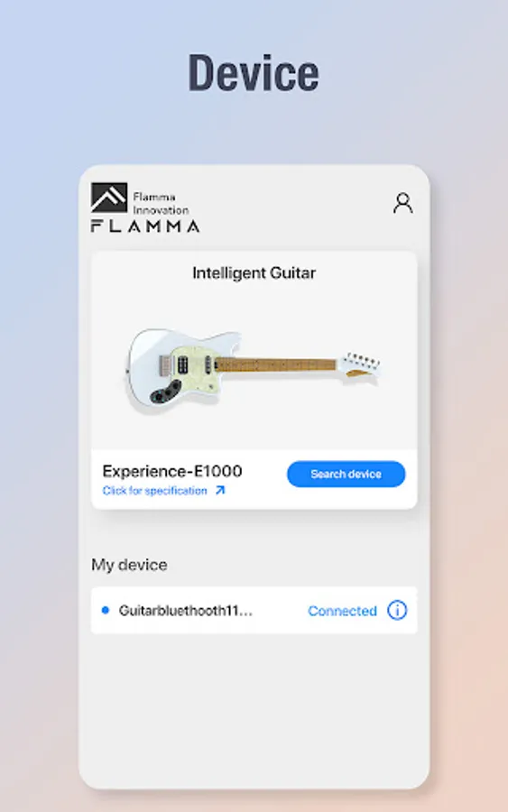508x812 pixels.
Task: Open the user profile icon
Action: [x=402, y=203]
